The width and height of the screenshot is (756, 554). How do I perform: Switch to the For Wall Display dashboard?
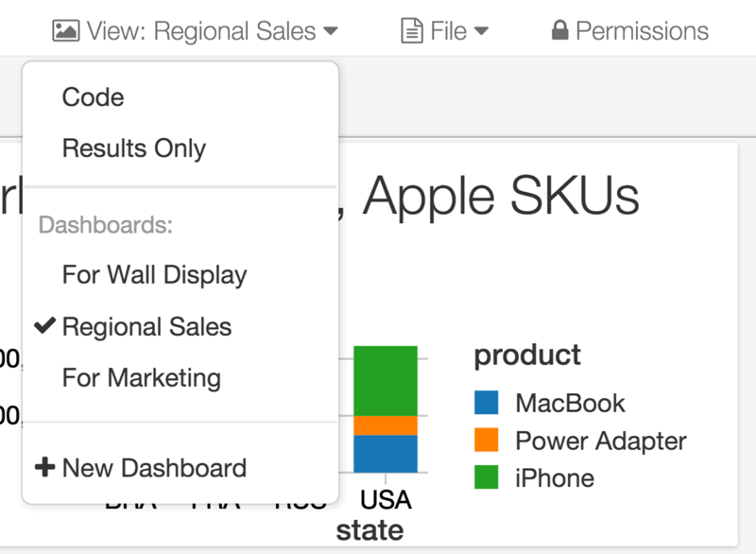154,275
